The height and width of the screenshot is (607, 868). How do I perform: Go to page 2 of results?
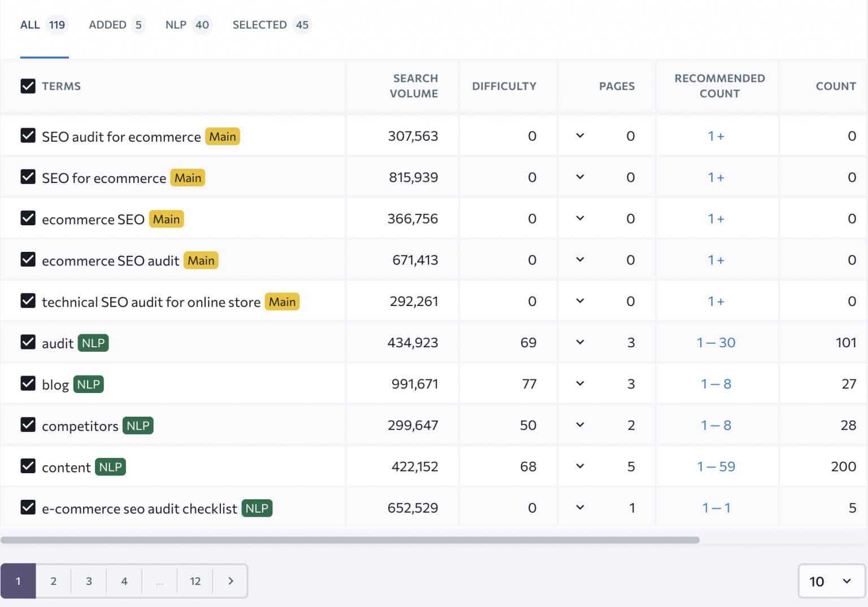point(53,580)
